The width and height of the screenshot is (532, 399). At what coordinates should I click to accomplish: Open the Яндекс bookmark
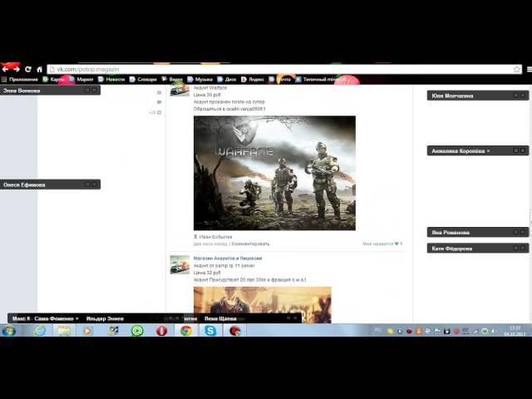pyautogui.click(x=253, y=80)
